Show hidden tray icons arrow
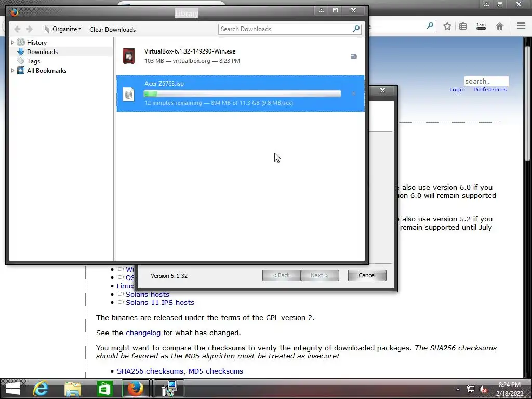Viewport: 532px width, 399px height. pos(458,389)
